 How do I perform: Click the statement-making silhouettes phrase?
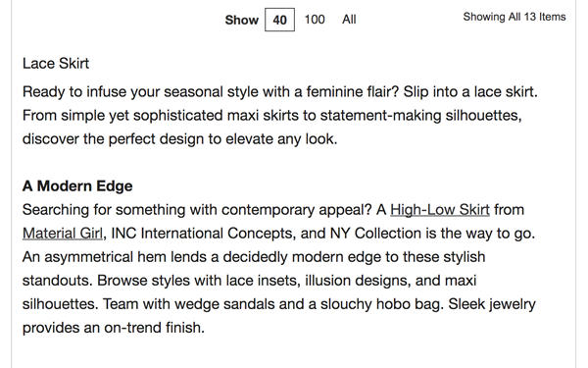click(x=420, y=116)
